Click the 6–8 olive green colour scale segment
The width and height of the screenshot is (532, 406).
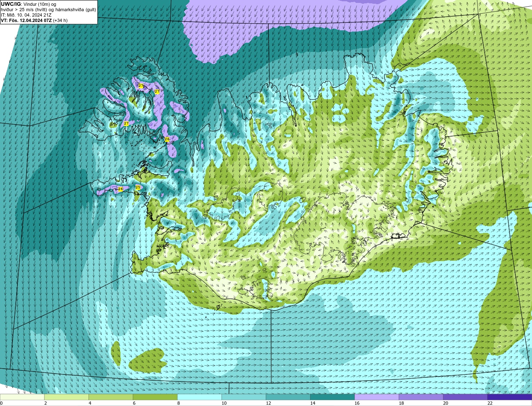point(155,397)
